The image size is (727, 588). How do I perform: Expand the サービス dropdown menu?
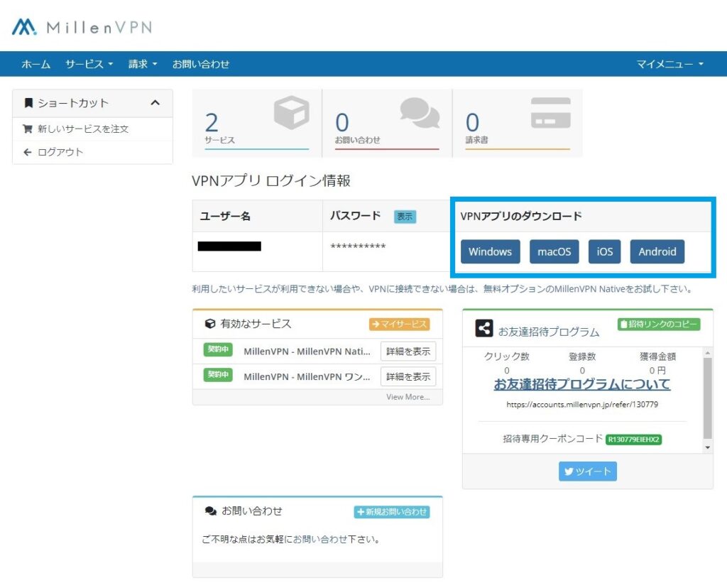89,64
